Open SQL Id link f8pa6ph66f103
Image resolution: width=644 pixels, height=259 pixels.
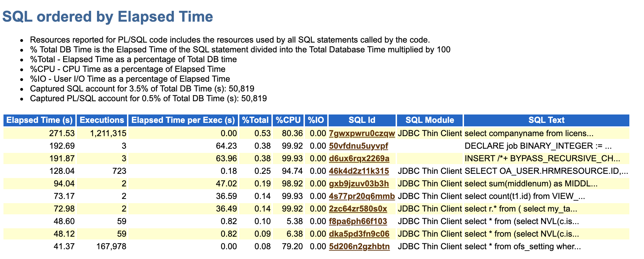click(358, 221)
